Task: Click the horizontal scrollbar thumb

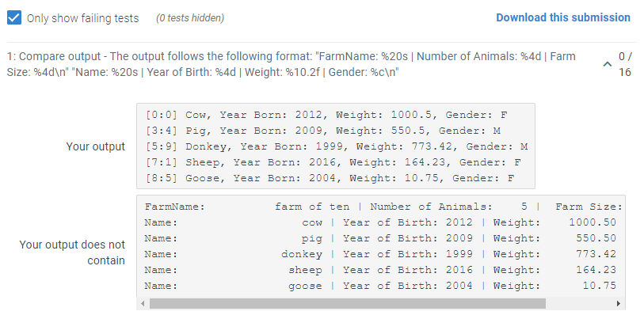Action: click(347, 303)
